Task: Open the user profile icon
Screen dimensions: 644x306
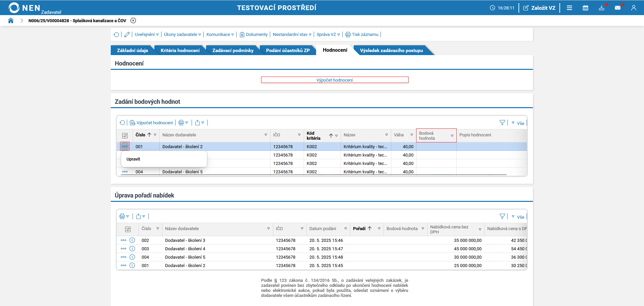Action: click(634, 8)
